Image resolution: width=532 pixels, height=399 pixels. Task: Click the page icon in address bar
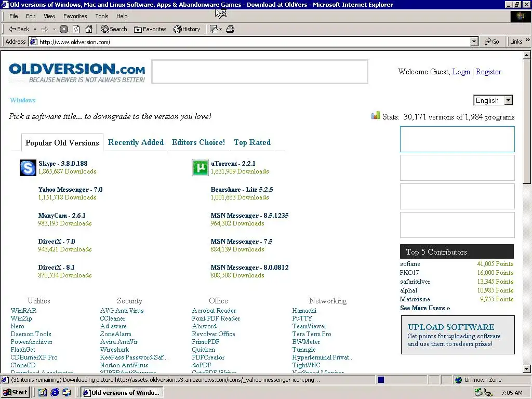click(33, 42)
